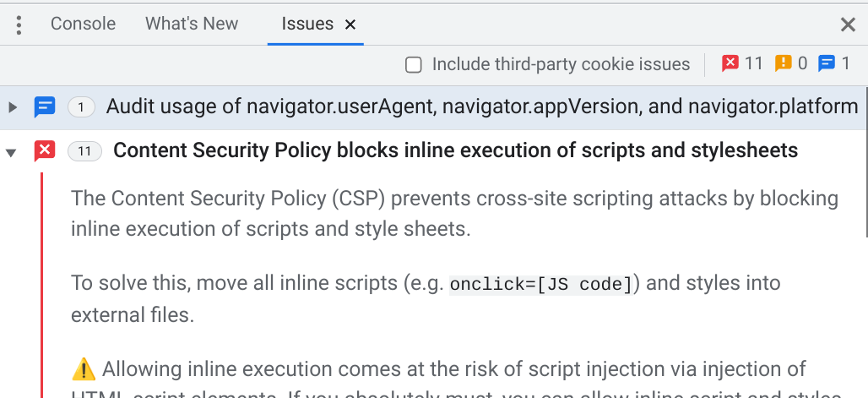Click the red error icon on CSP issue
This screenshot has height=398, width=868.
[x=44, y=151]
